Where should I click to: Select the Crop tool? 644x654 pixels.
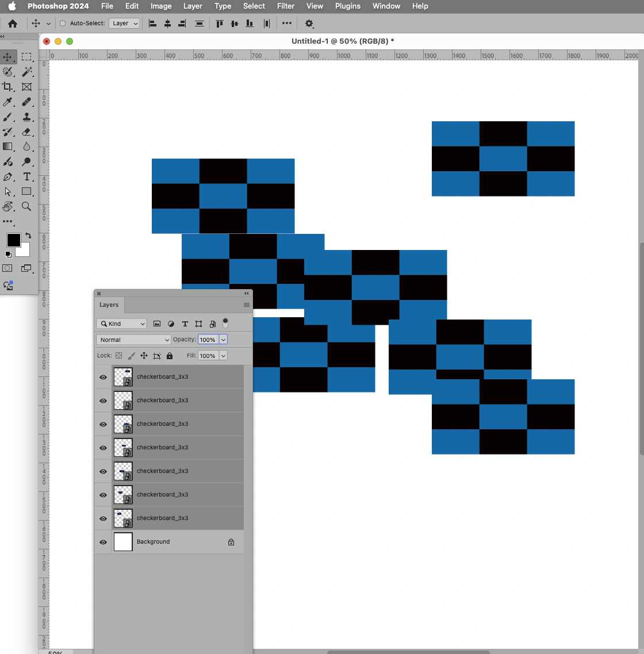[x=8, y=87]
